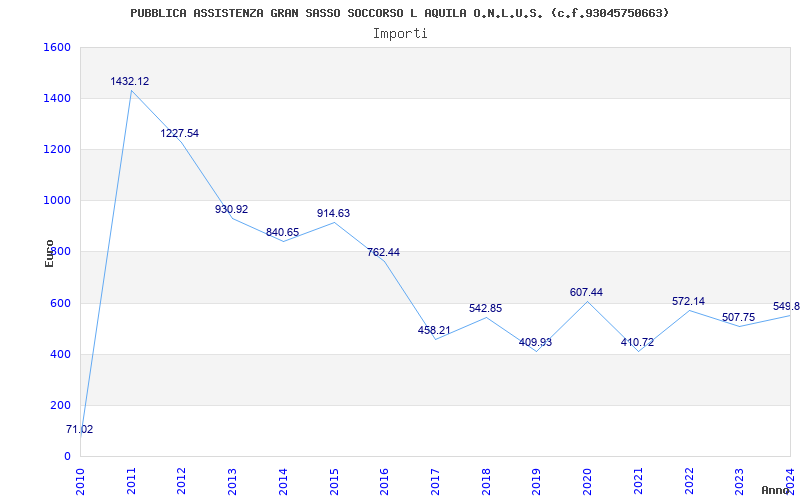Click the 600 tick on the y-axis
The height and width of the screenshot is (500, 800).
60,304
